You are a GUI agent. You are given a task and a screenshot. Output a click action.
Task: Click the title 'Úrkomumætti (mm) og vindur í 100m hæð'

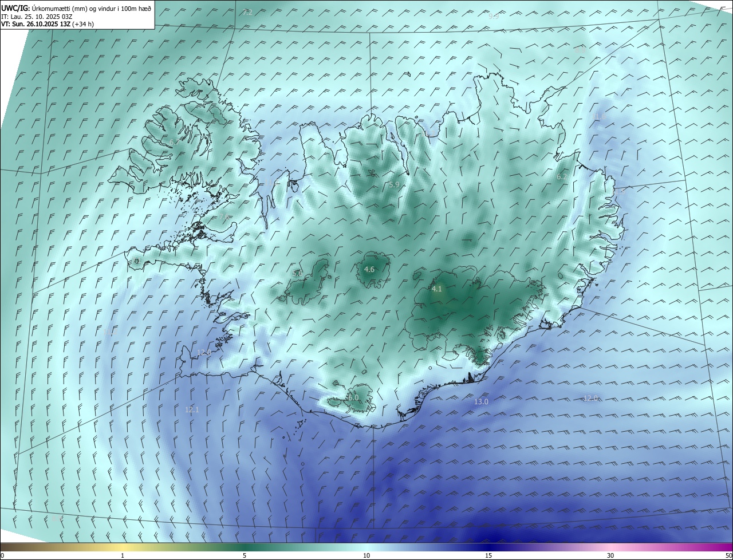click(x=92, y=9)
